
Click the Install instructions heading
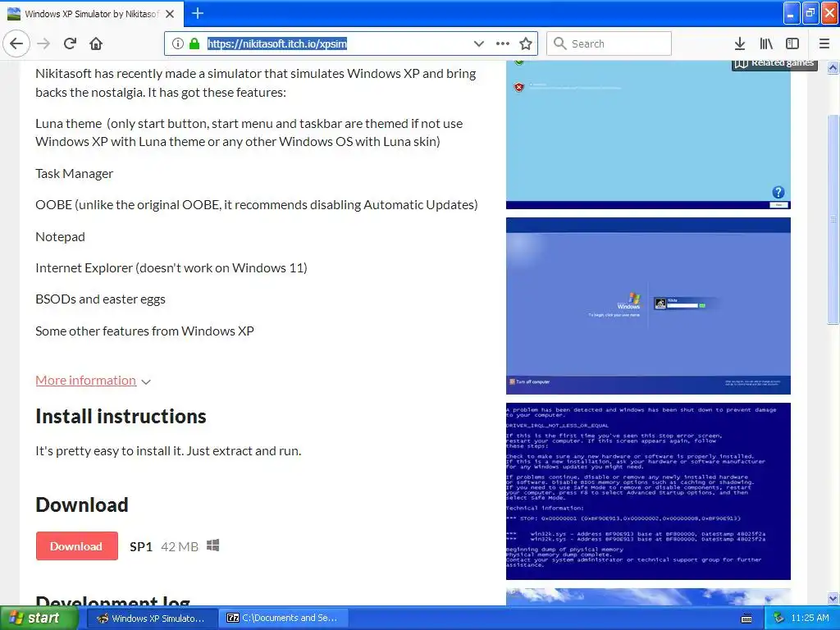pos(121,416)
